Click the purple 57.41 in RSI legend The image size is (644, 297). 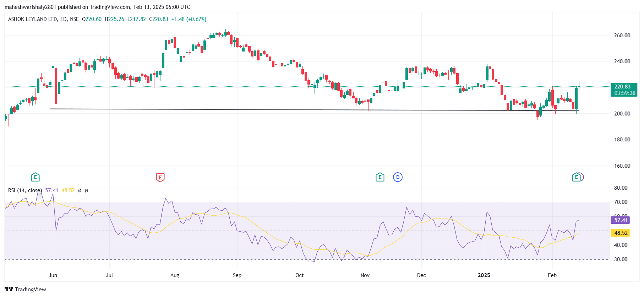click(x=51, y=190)
